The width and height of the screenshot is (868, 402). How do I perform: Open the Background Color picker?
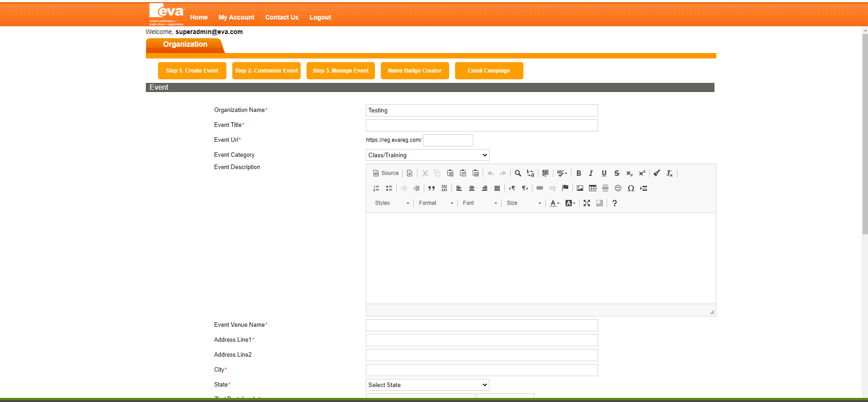coord(571,203)
